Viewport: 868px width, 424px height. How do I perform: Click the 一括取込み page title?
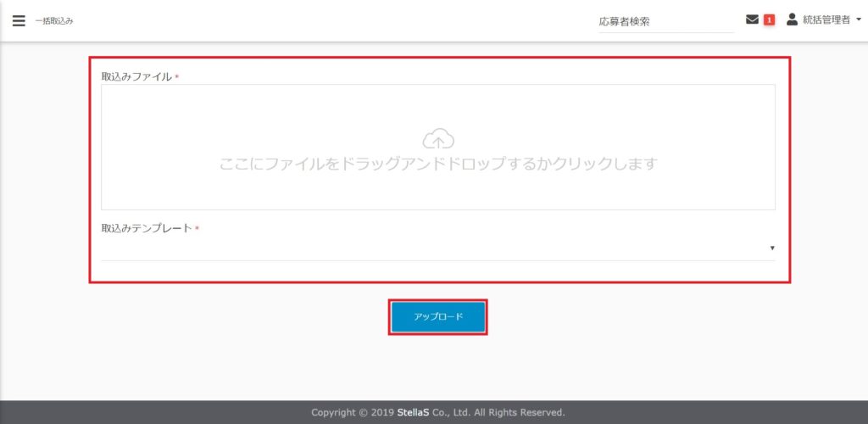coord(54,21)
